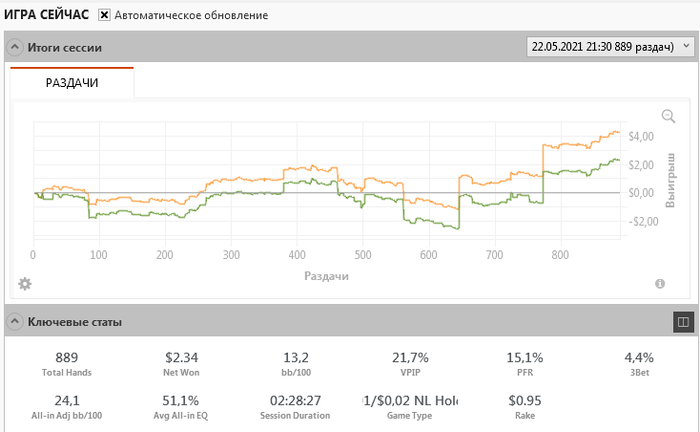Switch to the РАЗДАЧИ tab
The width and height of the screenshot is (700, 432).
[x=72, y=83]
